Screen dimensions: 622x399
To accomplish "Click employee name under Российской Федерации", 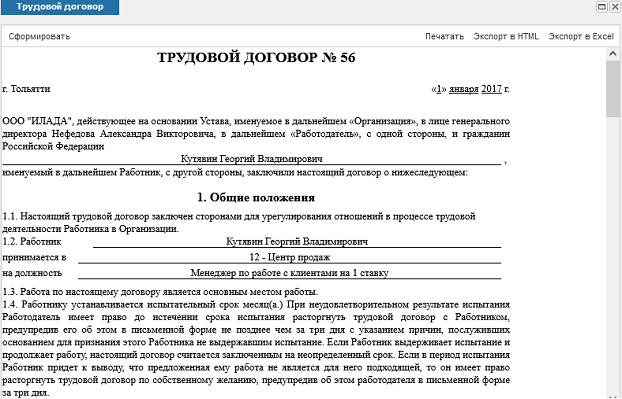I will 251,159.
